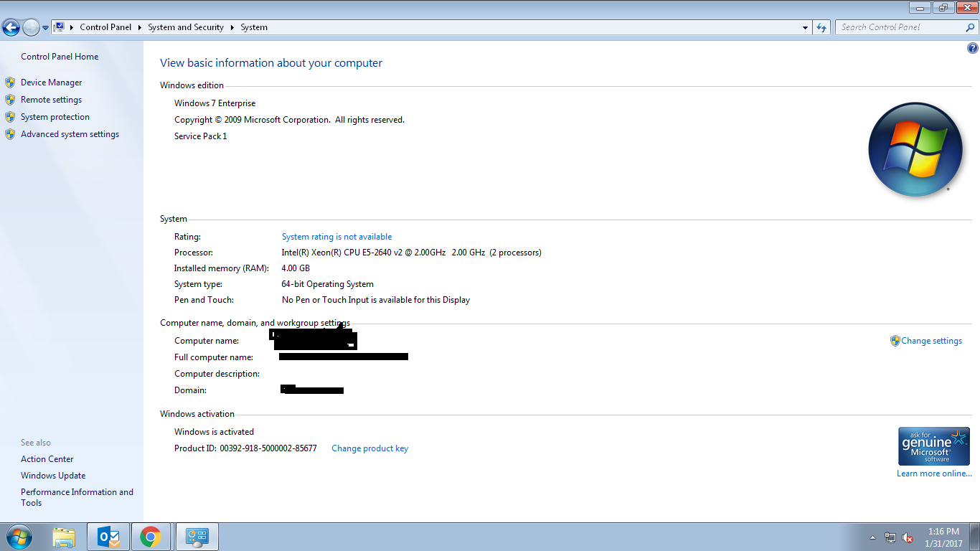Viewport: 980px width, 551px height.
Task: Select Control Panel in the breadcrumb path
Action: 105,27
